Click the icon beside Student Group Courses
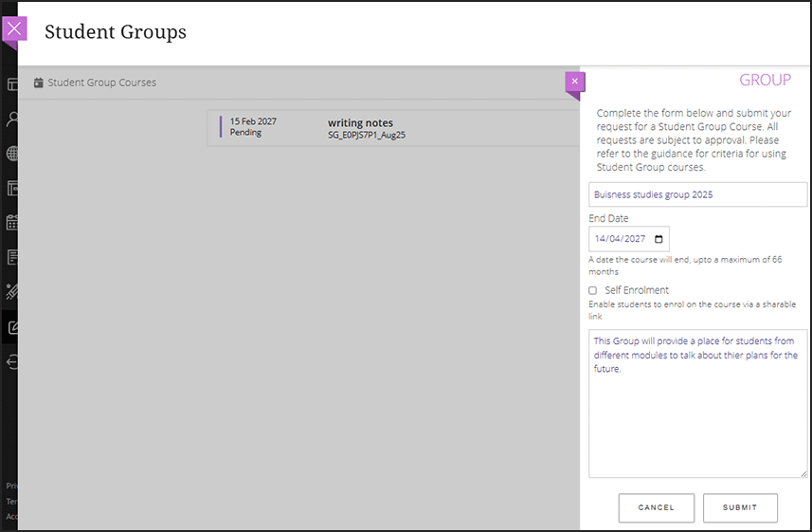812x532 pixels. pos(38,83)
